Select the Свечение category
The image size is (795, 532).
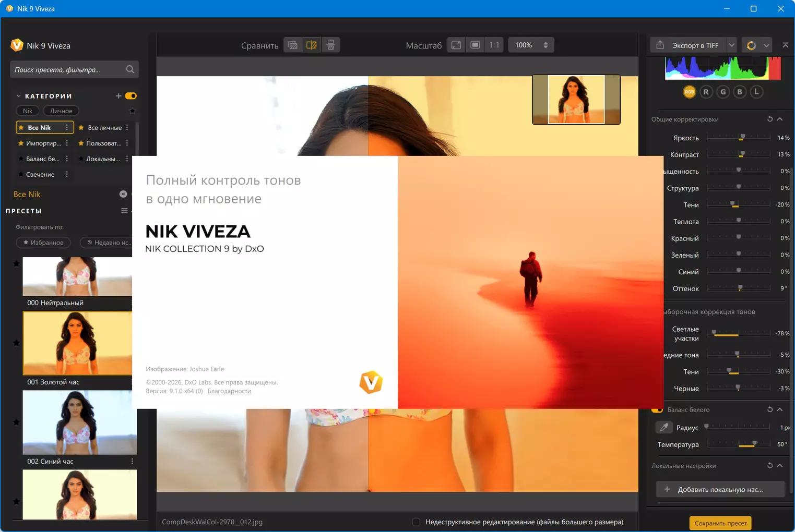tap(40, 174)
